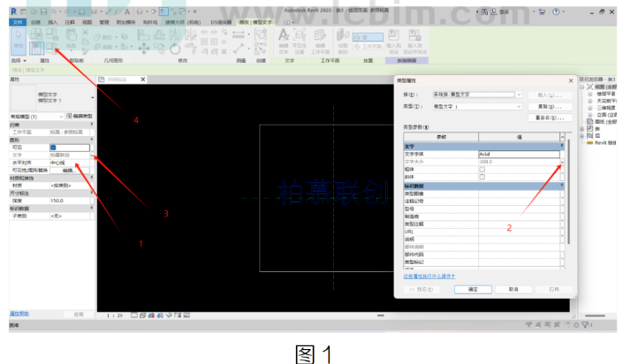Open the '这些属性执行什么操作?' help link
This screenshot has width=638, height=364.
point(429,277)
